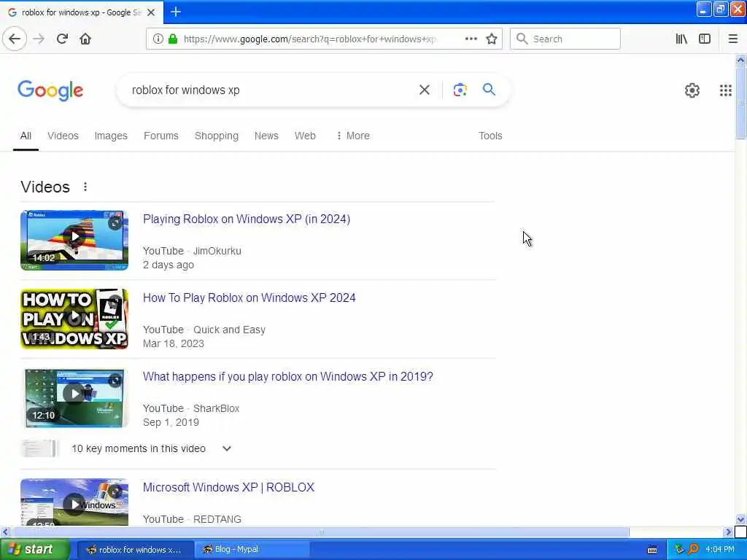This screenshot has height=560, width=747.
Task: Click the Google logo
Action: pos(50,90)
